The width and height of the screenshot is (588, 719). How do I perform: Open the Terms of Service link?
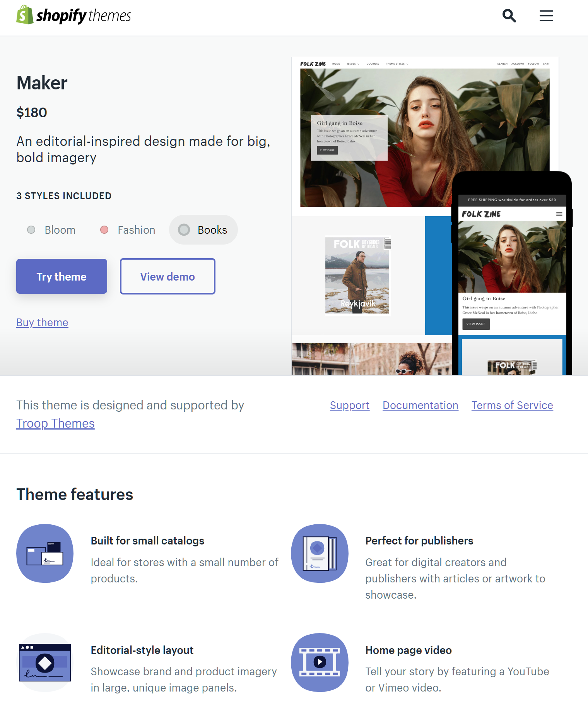512,405
